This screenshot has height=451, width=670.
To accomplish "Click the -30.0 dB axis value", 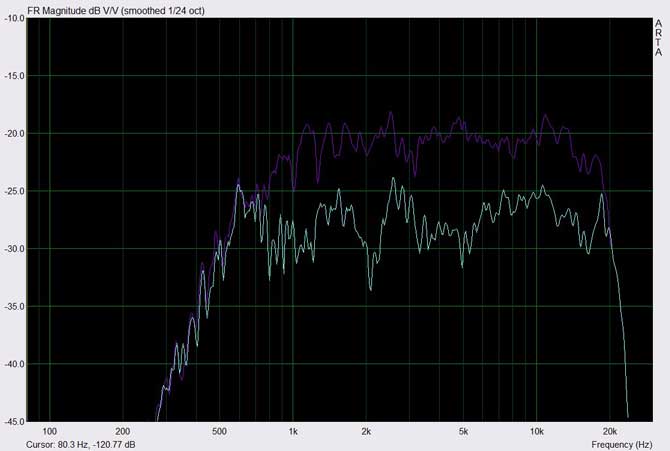I will click(x=14, y=249).
